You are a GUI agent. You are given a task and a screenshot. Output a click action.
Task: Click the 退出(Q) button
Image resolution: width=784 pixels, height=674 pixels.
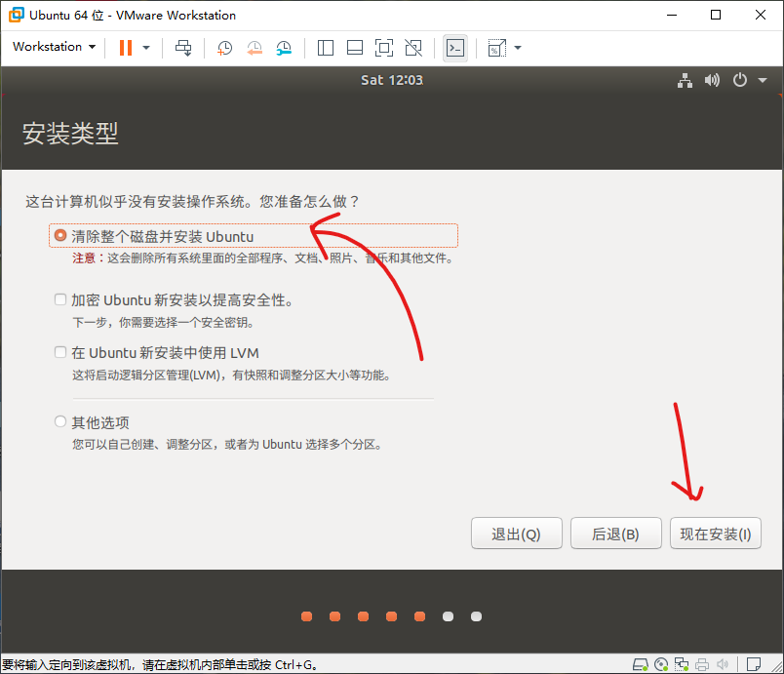click(x=517, y=534)
